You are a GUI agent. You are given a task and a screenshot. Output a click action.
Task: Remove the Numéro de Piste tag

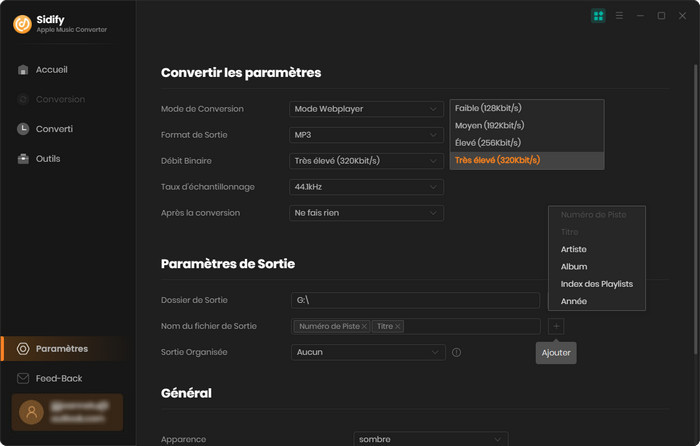(x=364, y=327)
